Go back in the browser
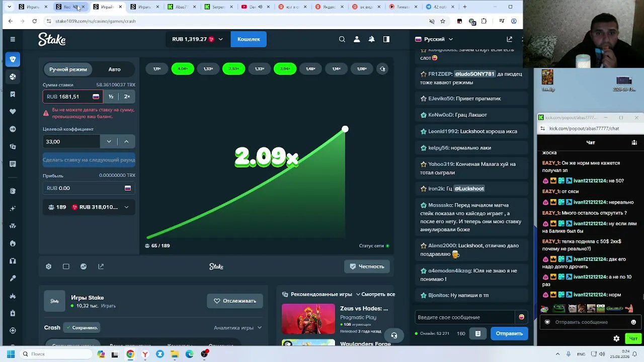Viewport: 644px width, 362px height. 10,21
